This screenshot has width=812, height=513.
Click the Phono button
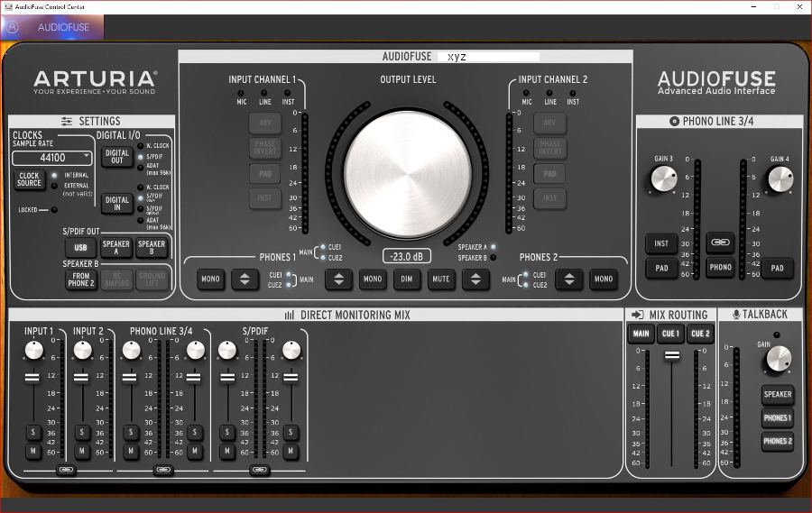(720, 267)
